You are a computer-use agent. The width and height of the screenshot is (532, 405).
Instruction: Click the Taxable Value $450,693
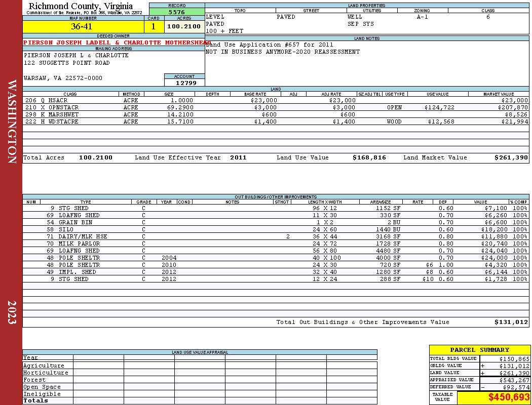click(509, 397)
